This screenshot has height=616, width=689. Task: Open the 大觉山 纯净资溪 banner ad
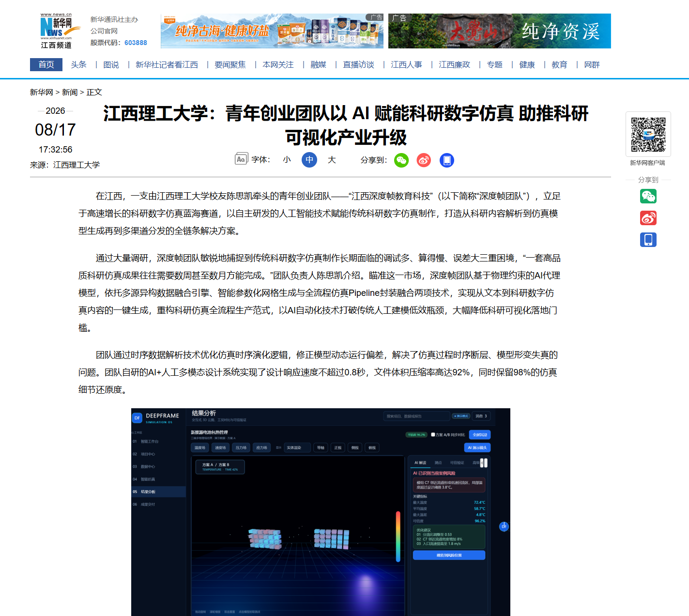pyautogui.click(x=500, y=31)
